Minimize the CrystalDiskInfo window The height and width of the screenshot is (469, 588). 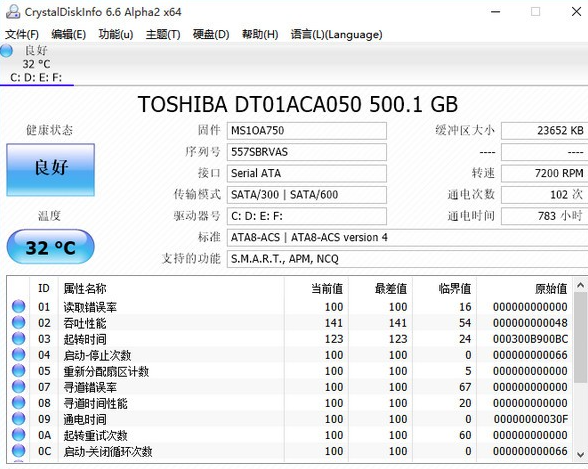coord(496,12)
